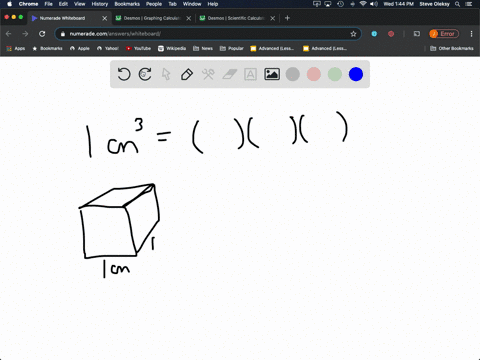Image resolution: width=480 pixels, height=360 pixels.
Task: Open the History menu
Action: tap(100, 4)
